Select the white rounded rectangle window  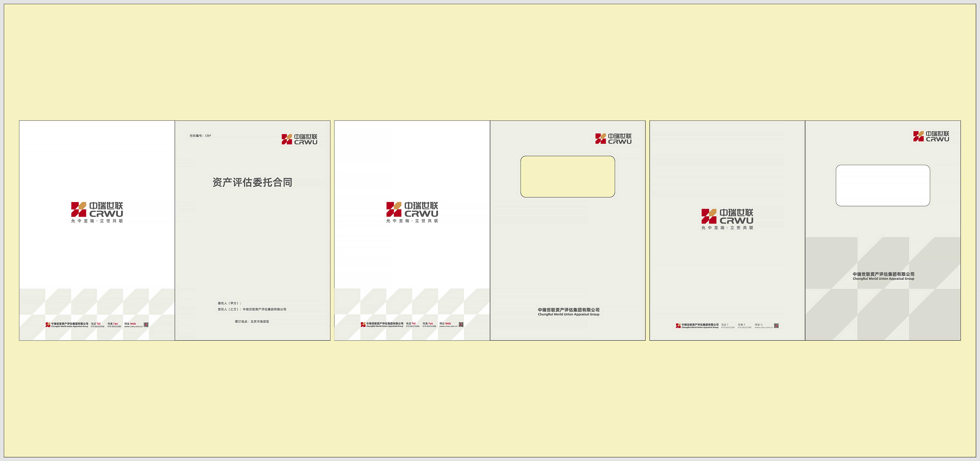883,186
